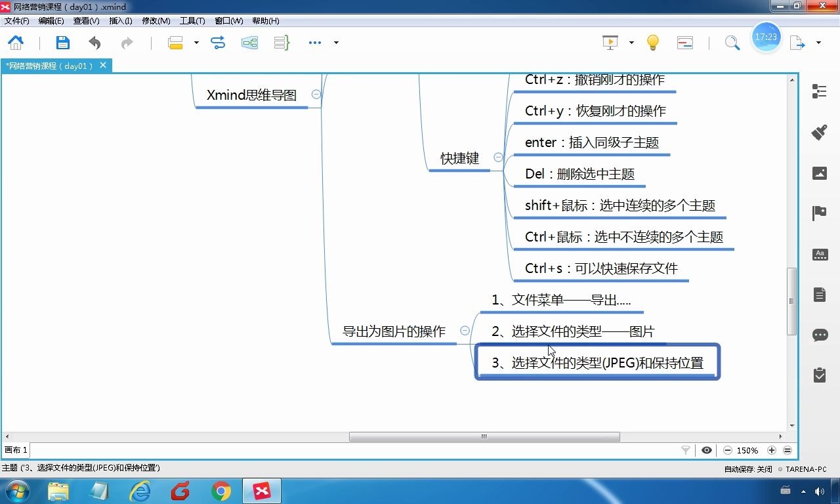Open the Windows Start button
This screenshot has height=504, width=840.
[16, 491]
